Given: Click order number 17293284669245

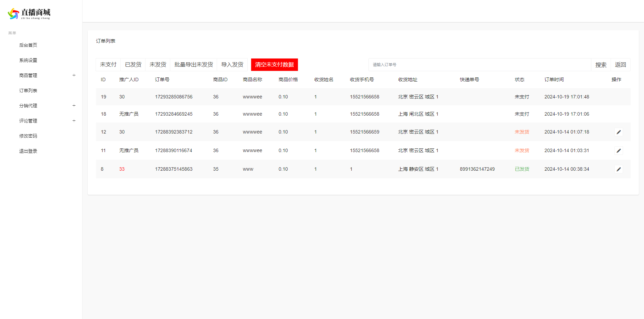Looking at the screenshot, I should (174, 114).
